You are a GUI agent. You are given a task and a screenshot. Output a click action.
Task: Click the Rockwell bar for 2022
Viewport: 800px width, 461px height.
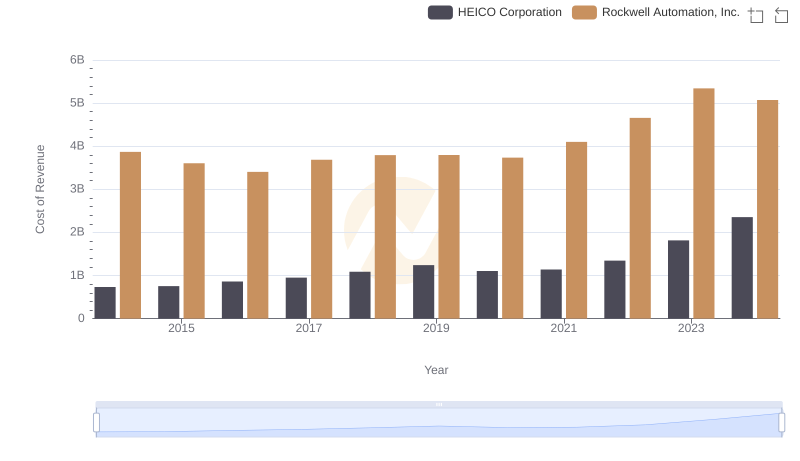pyautogui.click(x=640, y=218)
